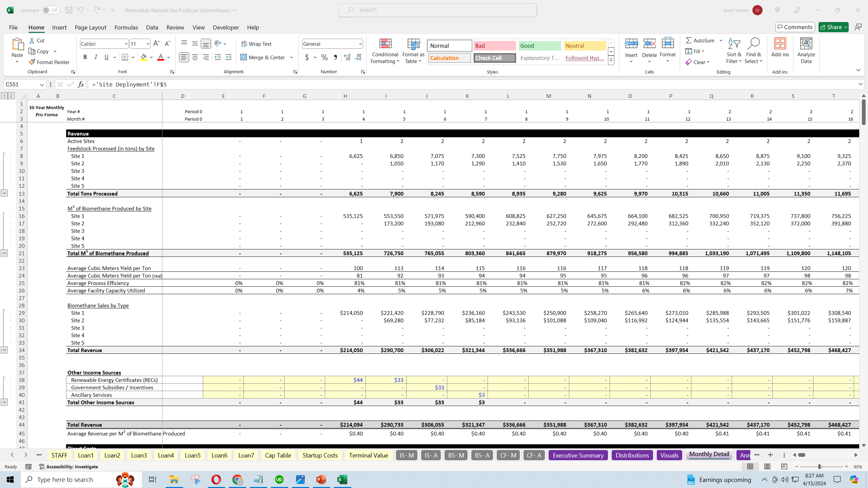
Task: Add a new sheet with plus button
Action: [770, 455]
